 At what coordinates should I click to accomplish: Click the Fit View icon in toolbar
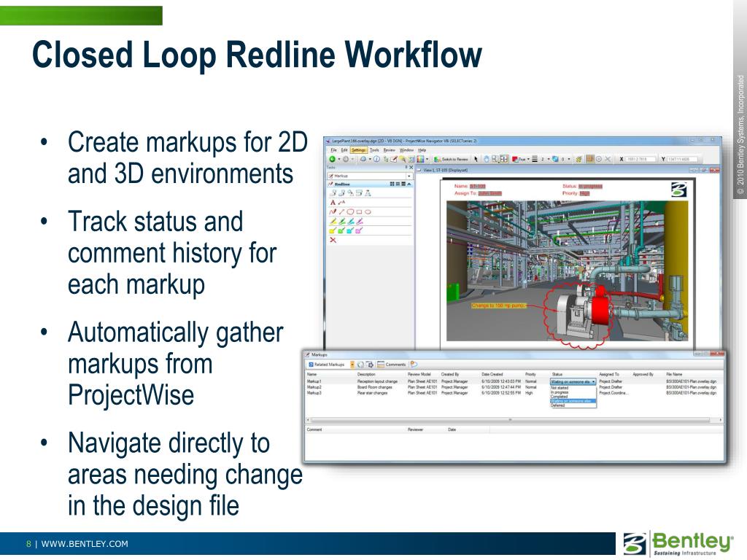click(504, 159)
